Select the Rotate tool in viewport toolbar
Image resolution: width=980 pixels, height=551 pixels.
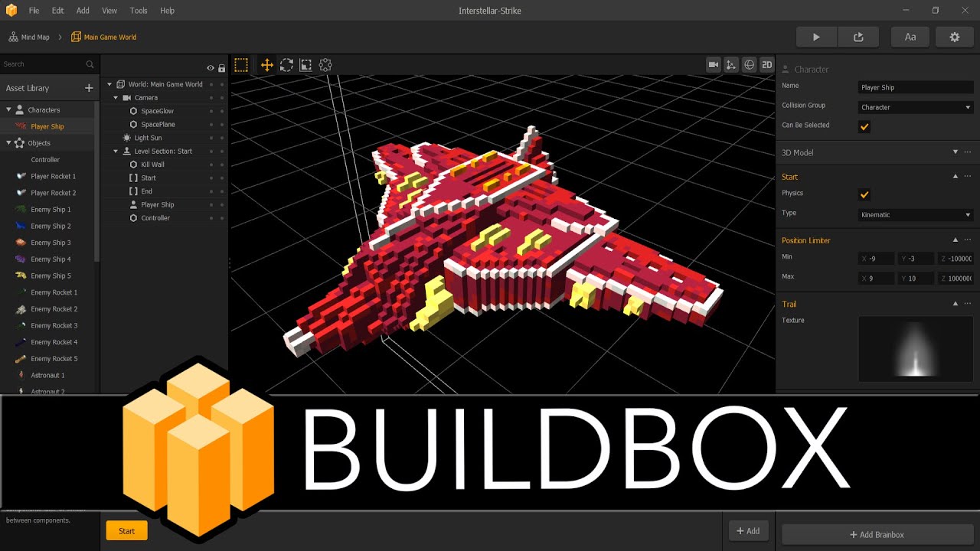286,65
